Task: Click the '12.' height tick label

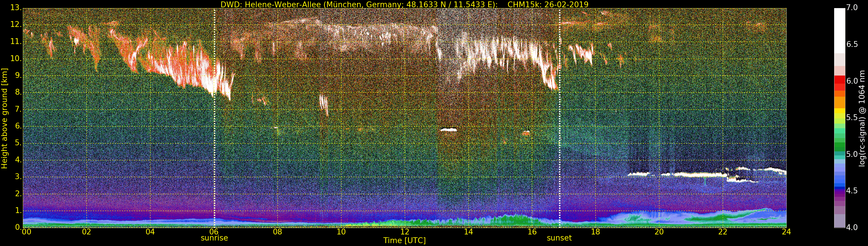Action: (x=16, y=25)
